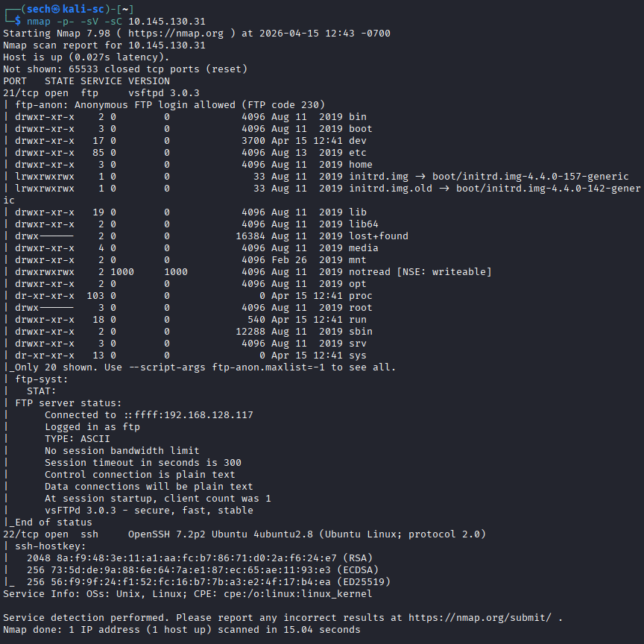Click the Nmap done summary line

pos(181,629)
